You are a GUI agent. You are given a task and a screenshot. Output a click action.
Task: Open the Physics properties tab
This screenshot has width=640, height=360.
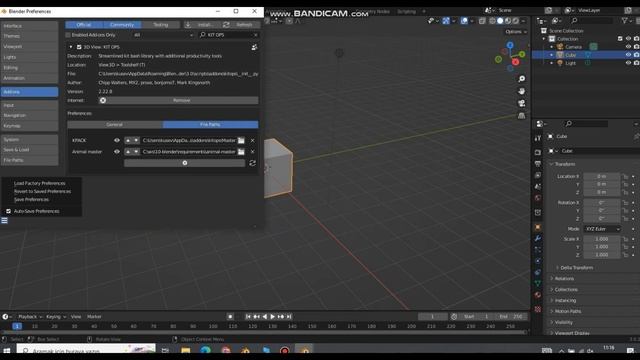click(538, 261)
